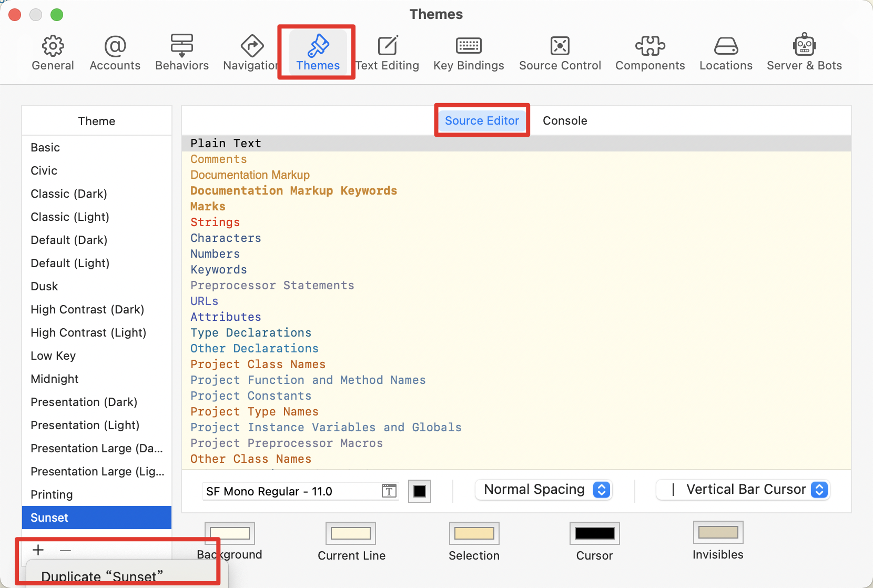The height and width of the screenshot is (588, 873).
Task: Open Navigation preferences pane
Action: tap(251, 53)
